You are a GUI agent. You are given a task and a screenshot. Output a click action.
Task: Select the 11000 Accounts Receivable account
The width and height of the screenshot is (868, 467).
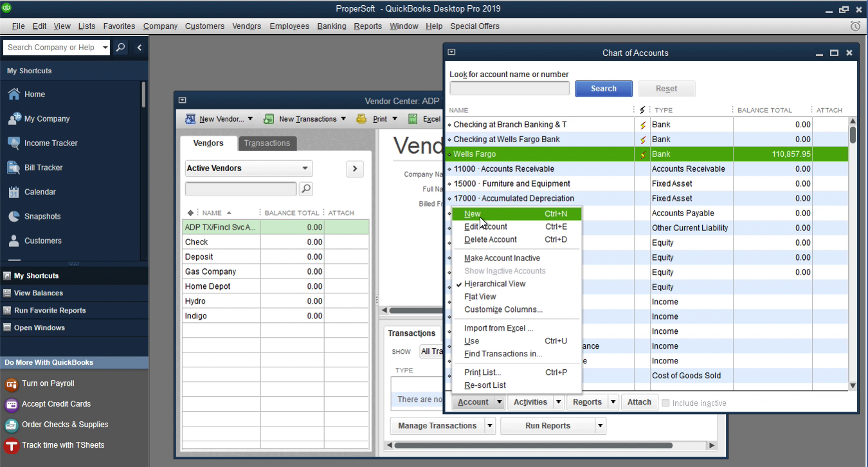point(647,169)
